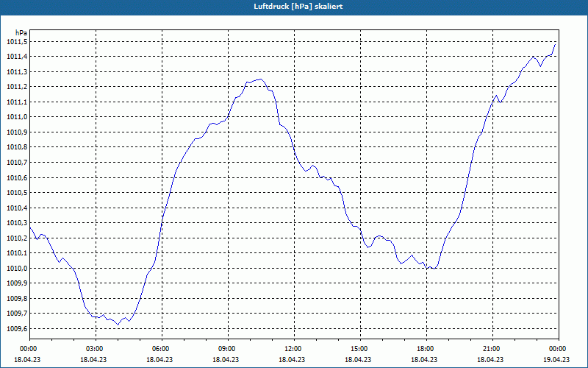
Task: Select the 1011,2 y-axis label
Action: point(17,87)
